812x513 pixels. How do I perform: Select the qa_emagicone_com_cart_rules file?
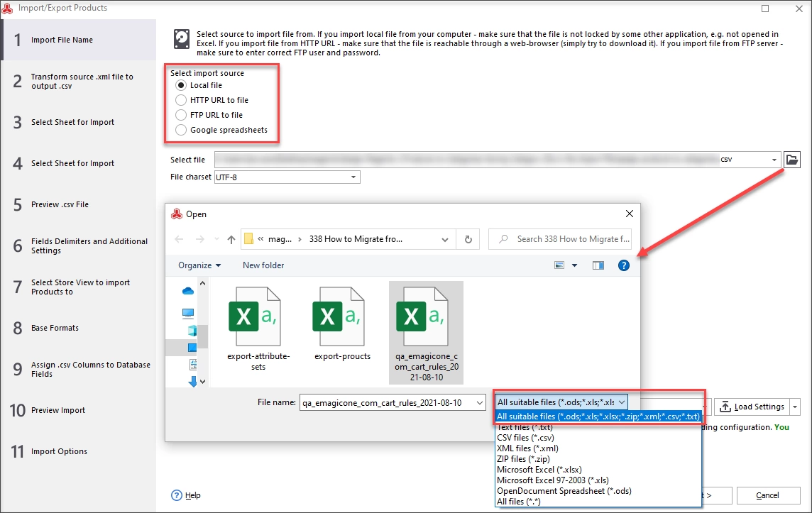pos(426,333)
